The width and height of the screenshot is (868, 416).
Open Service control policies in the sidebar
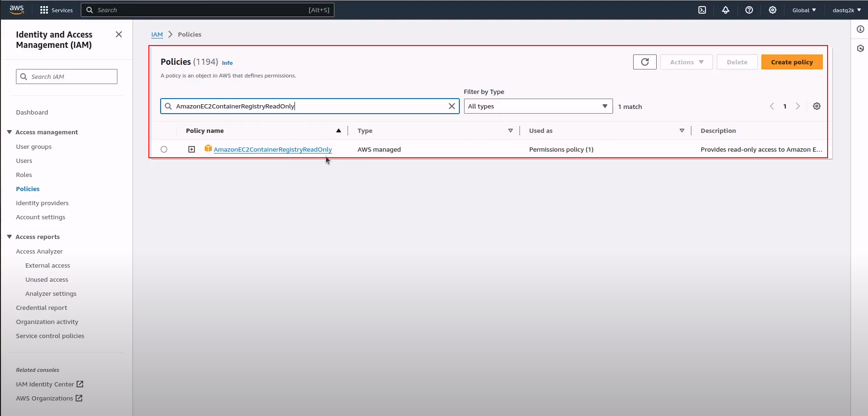(50, 336)
